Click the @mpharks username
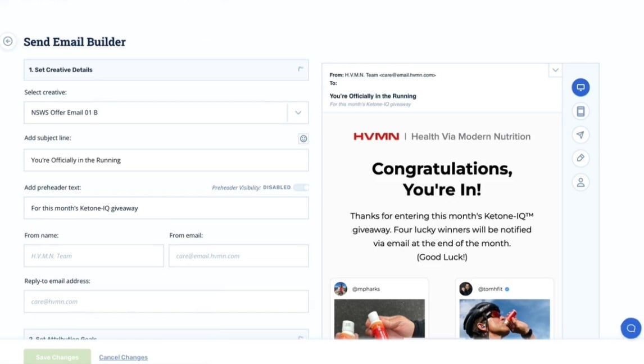 [366, 289]
